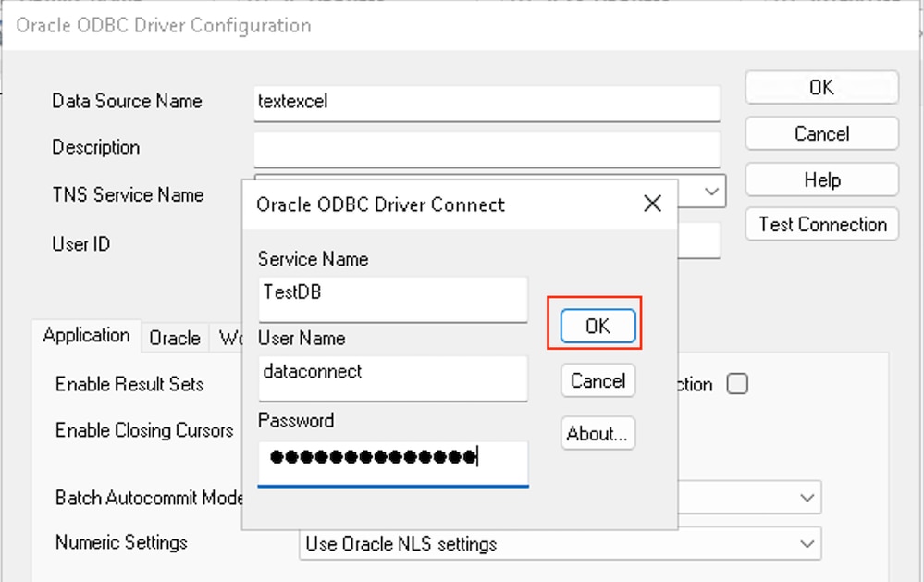Open the About... information
Viewport: 924px width, 582px height.
tap(598, 433)
